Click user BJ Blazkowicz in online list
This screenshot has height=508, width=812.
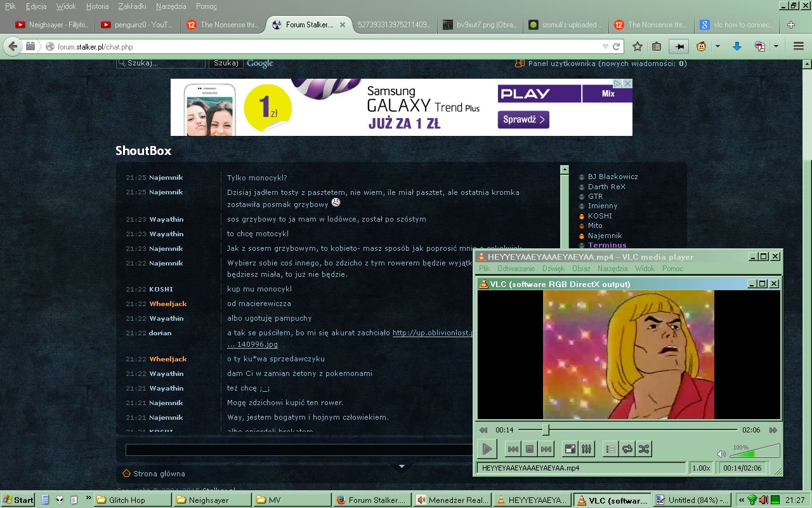[x=613, y=177]
